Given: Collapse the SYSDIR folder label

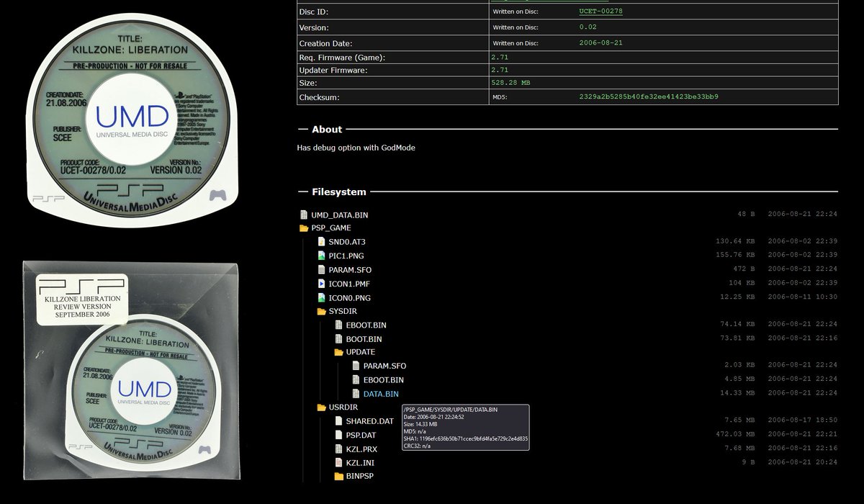Looking at the screenshot, I should [x=343, y=311].
